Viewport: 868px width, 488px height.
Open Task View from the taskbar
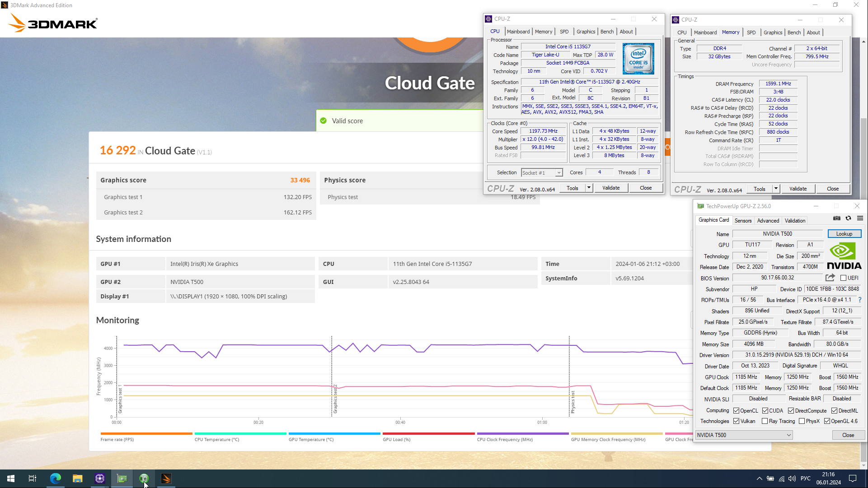[x=33, y=479]
